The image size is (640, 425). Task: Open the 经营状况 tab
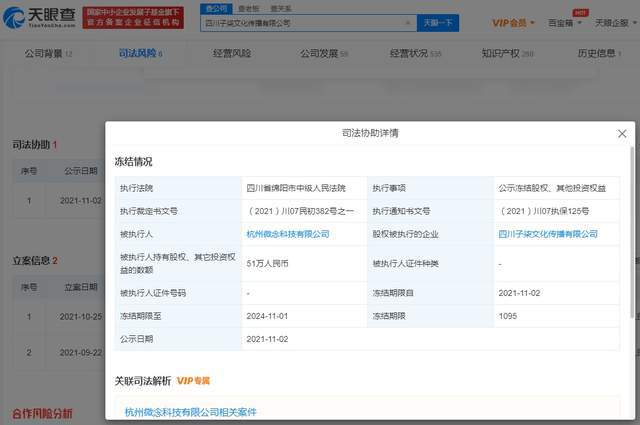pyautogui.click(x=415, y=53)
